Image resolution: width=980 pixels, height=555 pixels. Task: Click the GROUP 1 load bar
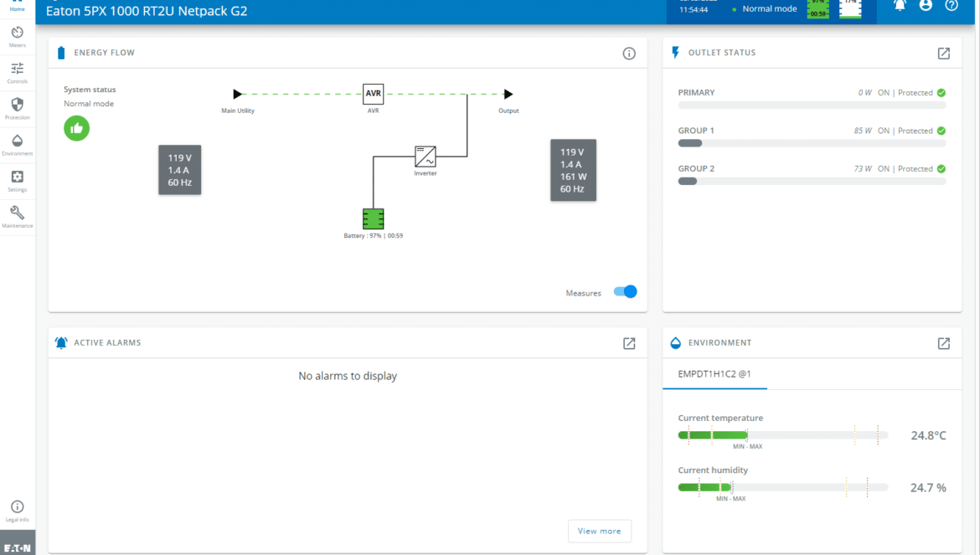click(x=812, y=144)
